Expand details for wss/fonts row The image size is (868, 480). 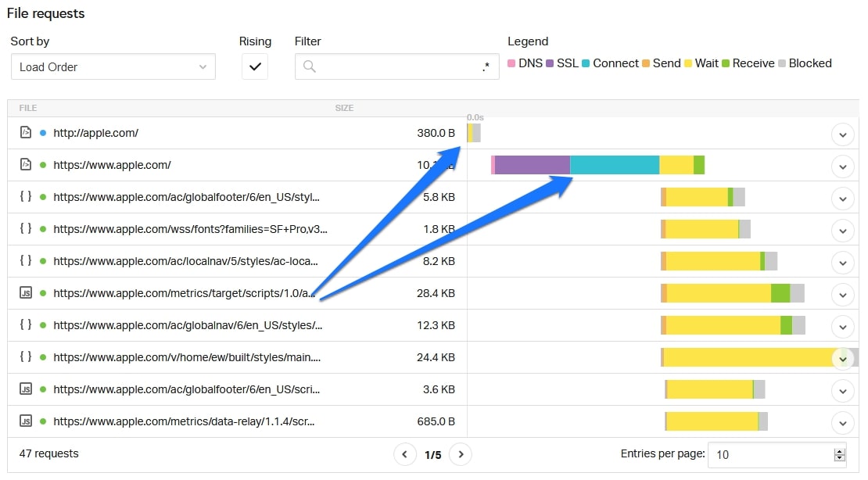(x=842, y=231)
